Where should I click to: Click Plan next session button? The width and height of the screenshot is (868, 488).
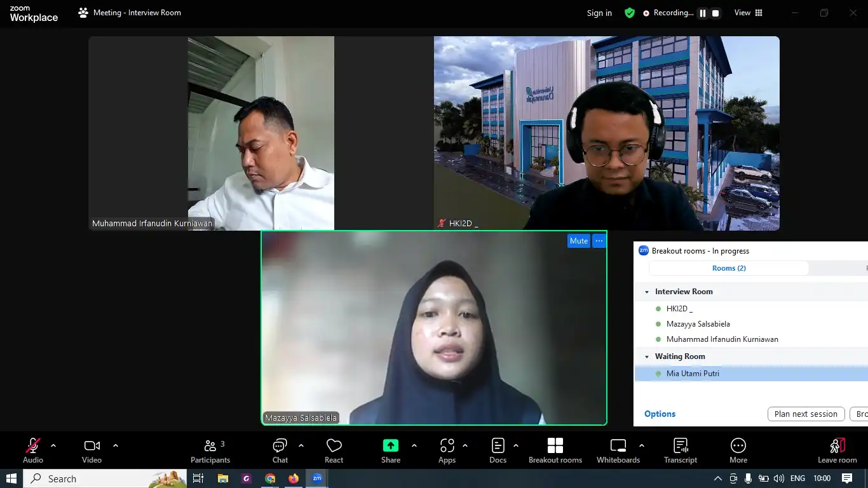pyautogui.click(x=806, y=414)
